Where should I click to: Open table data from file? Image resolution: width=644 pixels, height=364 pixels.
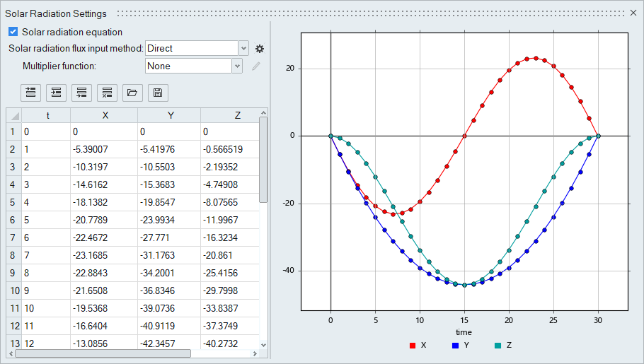click(131, 92)
